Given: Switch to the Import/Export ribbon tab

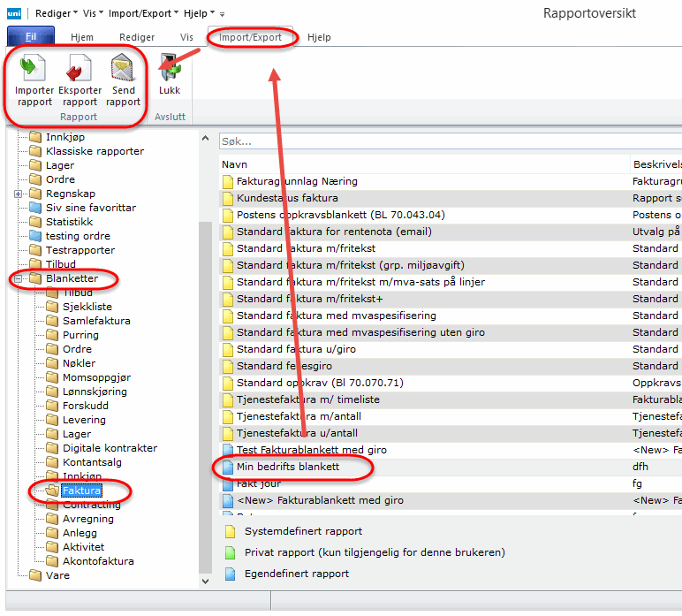Looking at the screenshot, I should tap(251, 37).
